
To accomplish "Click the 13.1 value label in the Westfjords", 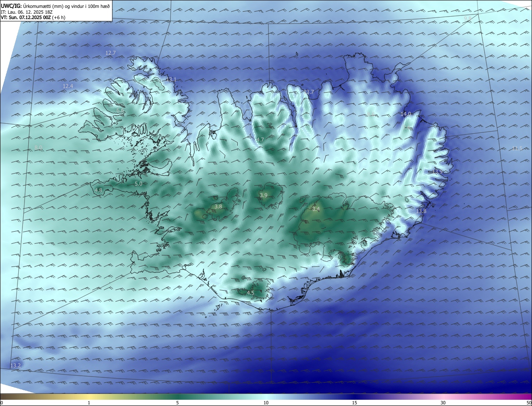I will point(171,79).
